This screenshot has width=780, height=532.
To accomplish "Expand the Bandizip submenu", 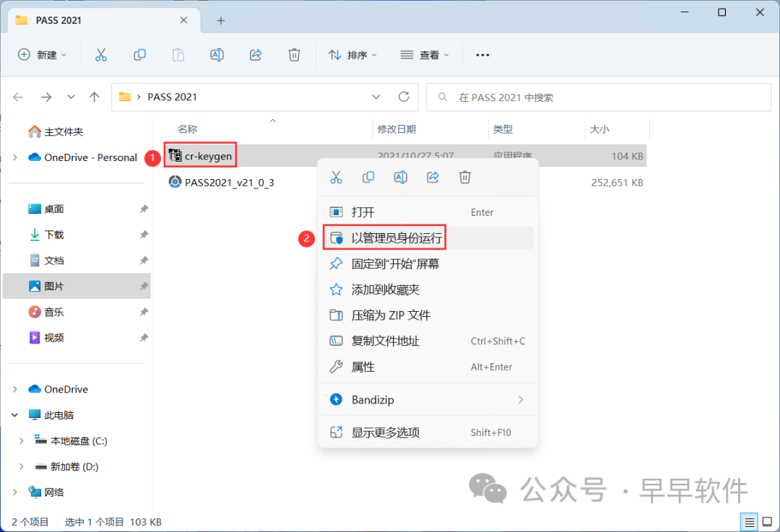I will pos(521,399).
